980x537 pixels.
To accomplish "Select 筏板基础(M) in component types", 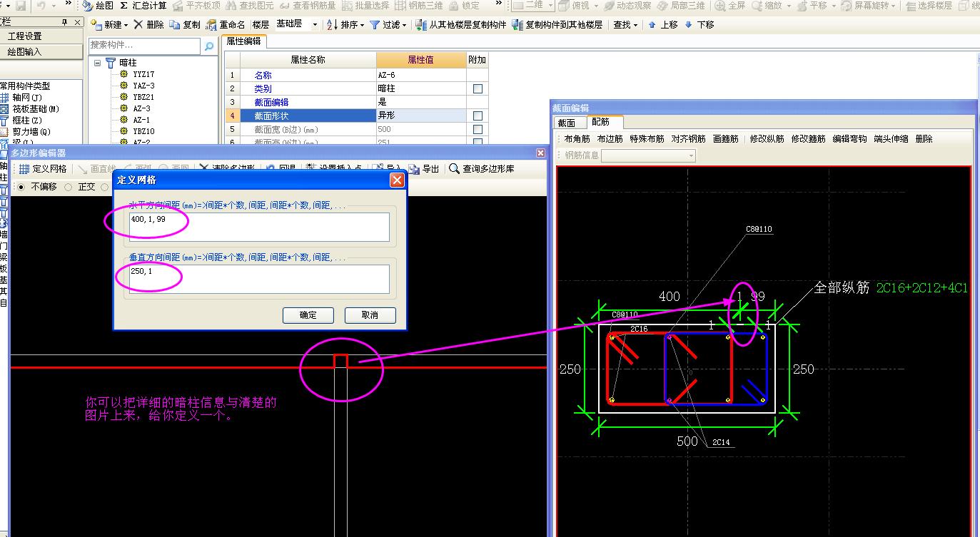I will [36, 109].
